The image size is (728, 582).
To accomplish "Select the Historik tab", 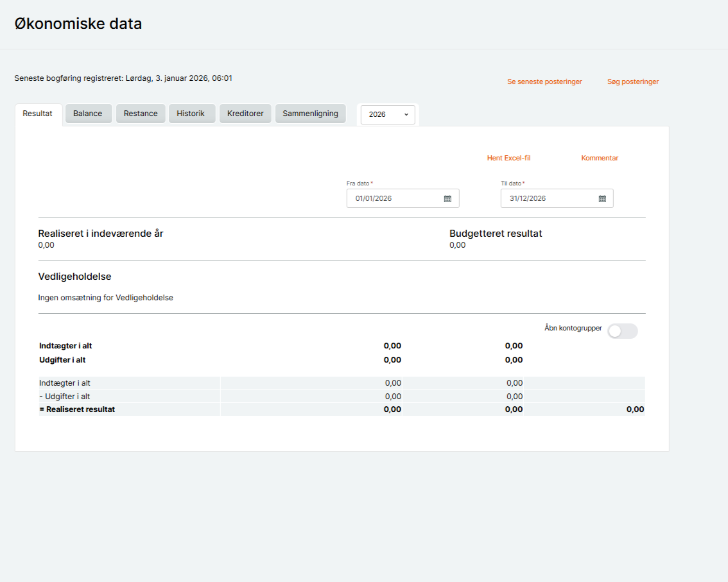I will coord(191,114).
